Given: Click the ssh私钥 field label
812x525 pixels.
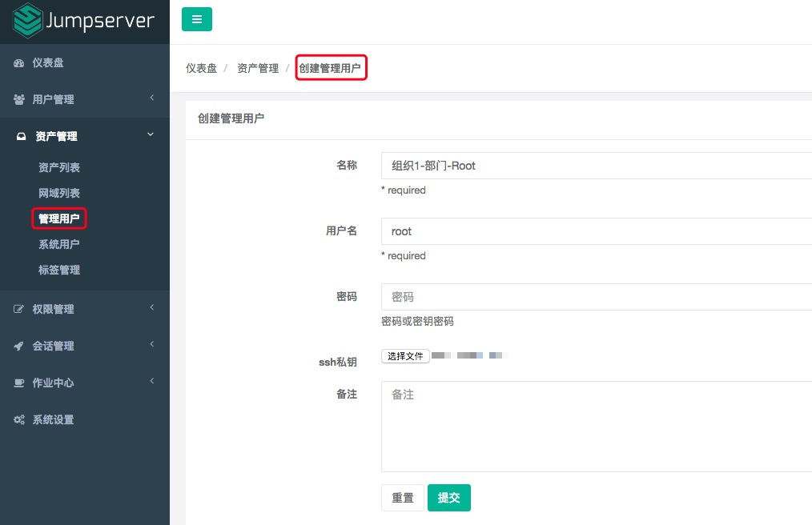Looking at the screenshot, I should [338, 362].
